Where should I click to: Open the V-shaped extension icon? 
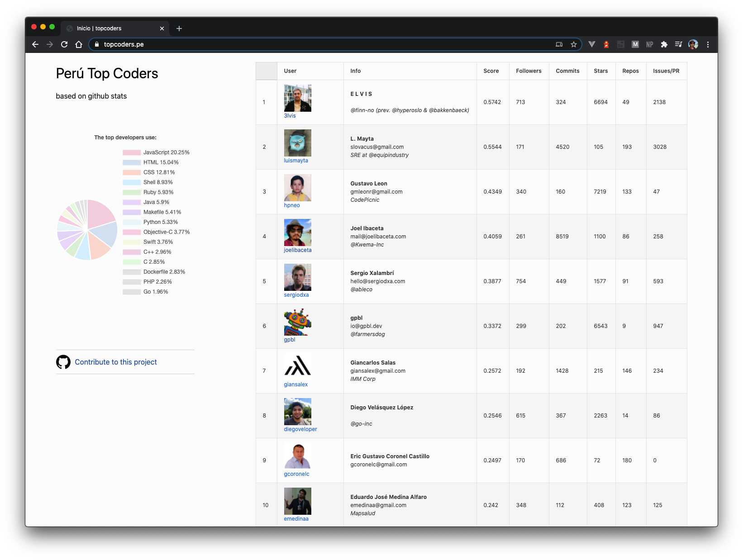click(x=592, y=44)
